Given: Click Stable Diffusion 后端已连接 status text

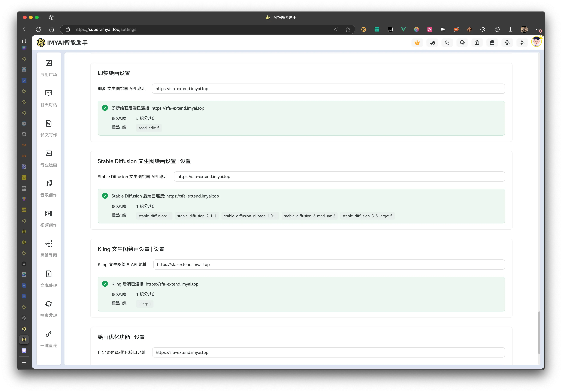Looking at the screenshot, I should 165,196.
